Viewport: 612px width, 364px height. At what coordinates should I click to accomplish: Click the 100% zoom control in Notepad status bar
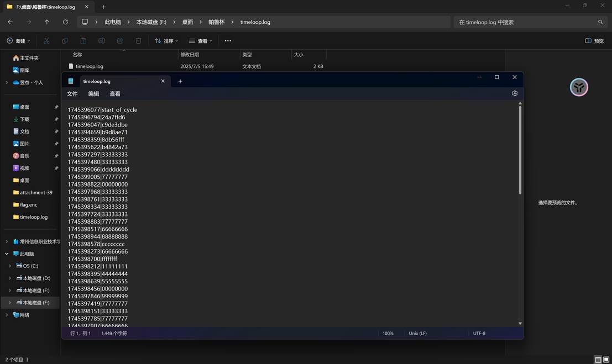(388, 333)
